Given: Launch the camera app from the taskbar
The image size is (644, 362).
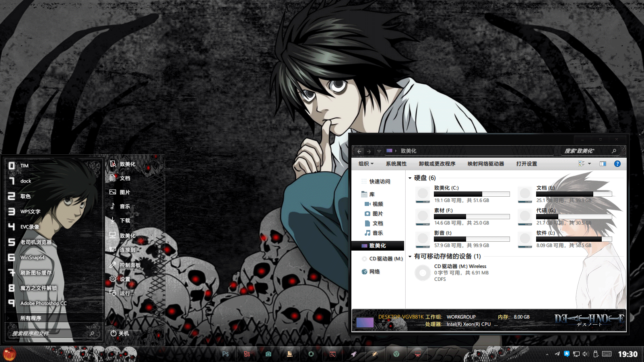Looking at the screenshot, I should tap(268, 354).
